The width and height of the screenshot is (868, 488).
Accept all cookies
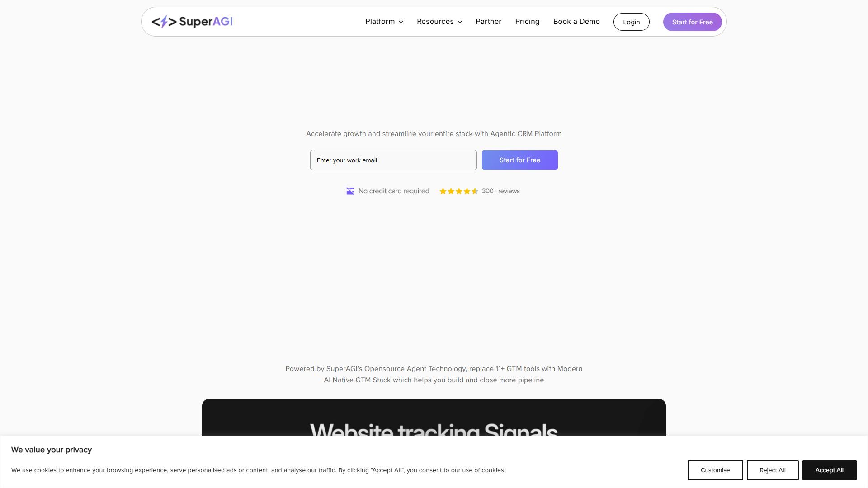pos(829,470)
